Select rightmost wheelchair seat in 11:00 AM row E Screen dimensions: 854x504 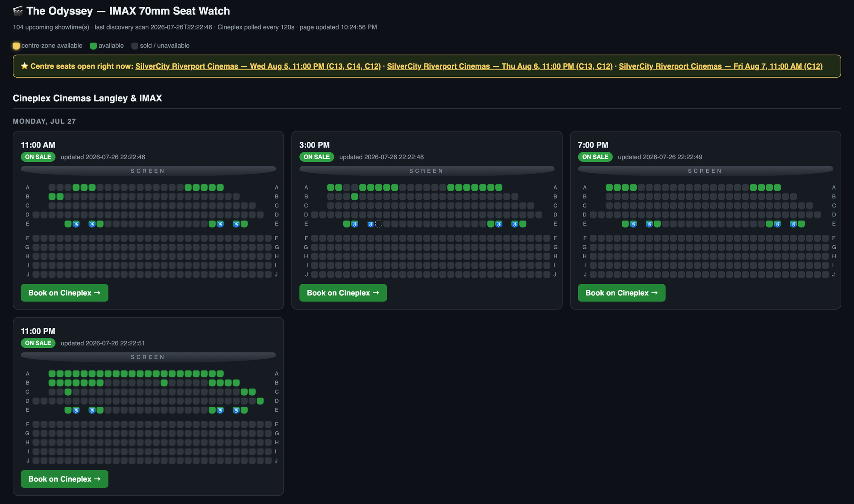[236, 224]
